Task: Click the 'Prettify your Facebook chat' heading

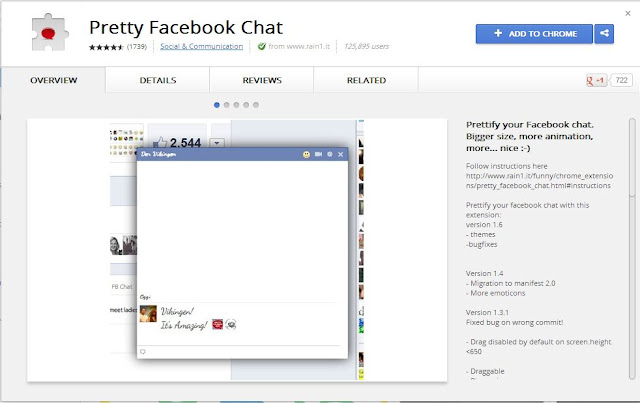Action: 530,136
